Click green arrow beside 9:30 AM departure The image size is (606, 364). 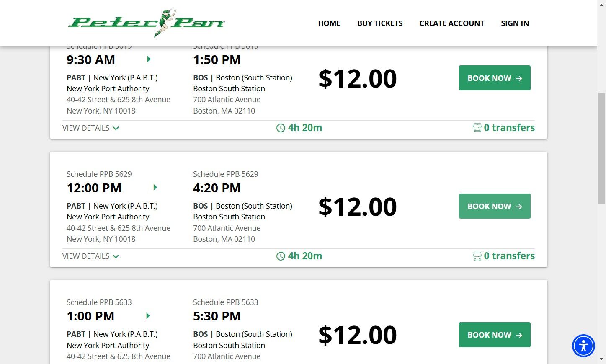coord(149,59)
